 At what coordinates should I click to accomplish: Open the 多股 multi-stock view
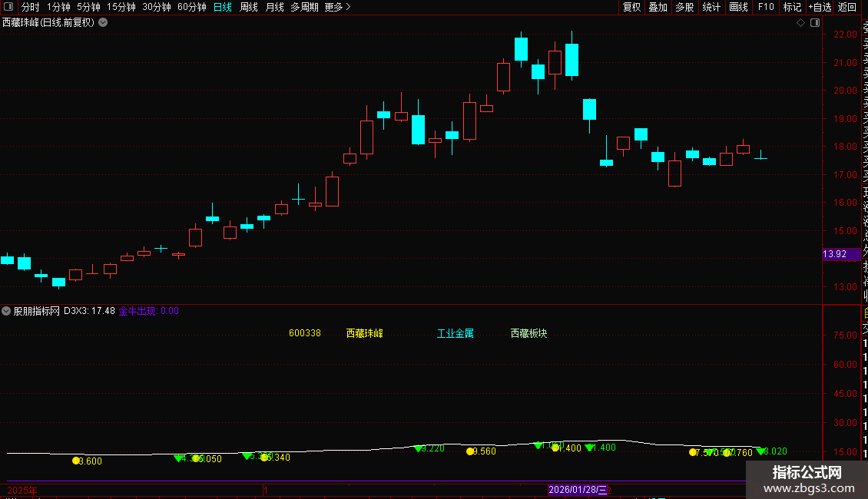[x=684, y=7]
